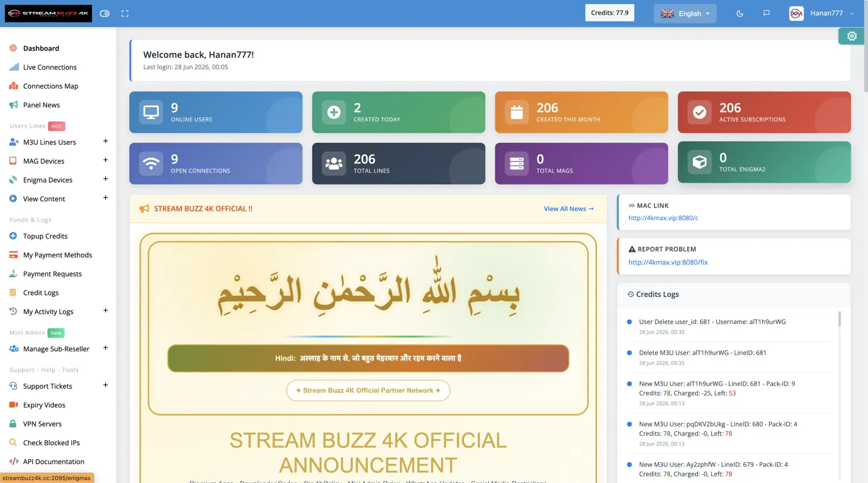Click the Hindi translation banner
The width and height of the screenshot is (868, 483).
point(368,358)
